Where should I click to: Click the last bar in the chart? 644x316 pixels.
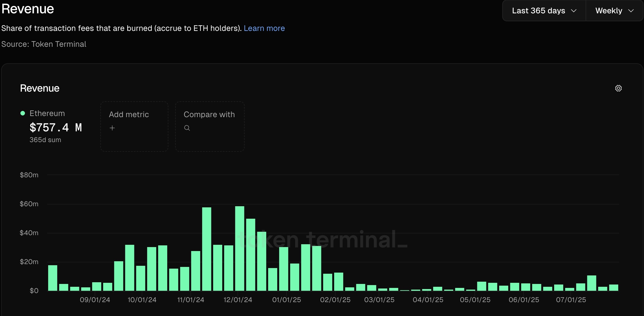[614, 288]
